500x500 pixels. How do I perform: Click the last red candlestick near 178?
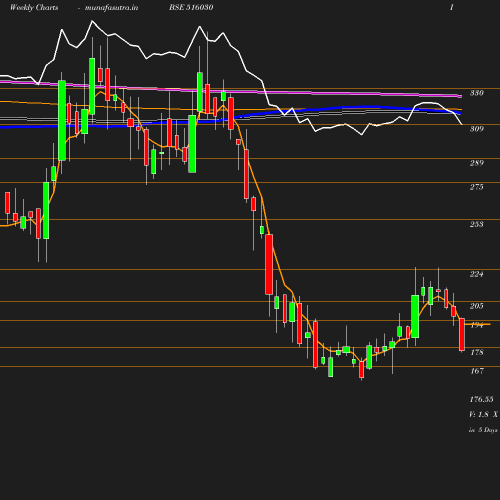coord(462,334)
